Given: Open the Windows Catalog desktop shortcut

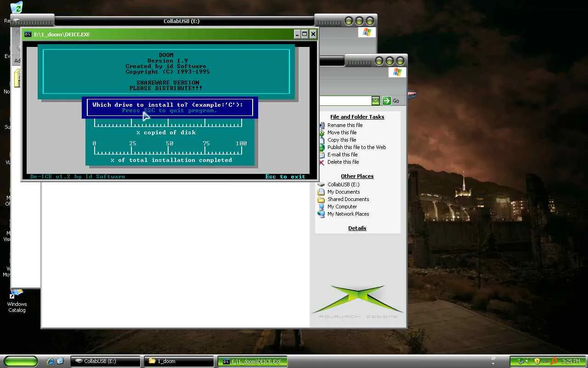Looking at the screenshot, I should click(x=17, y=301).
